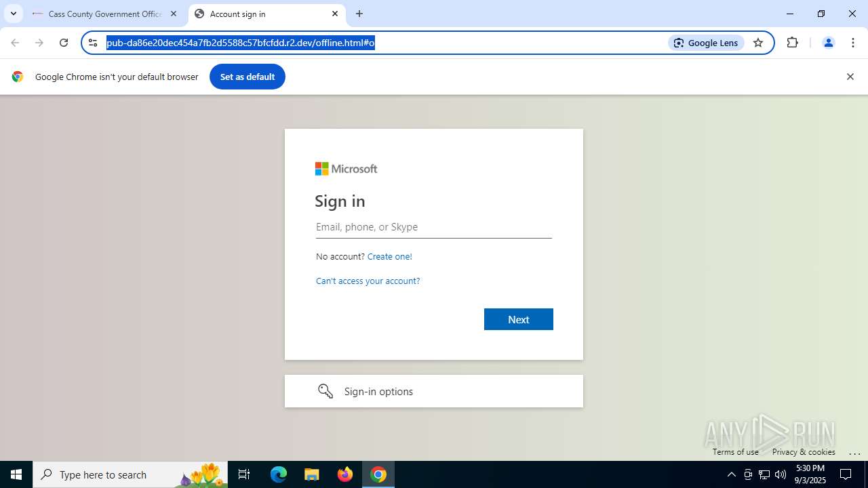Click the footer ellipsis more options
This screenshot has height=488, width=868.
[x=854, y=453]
